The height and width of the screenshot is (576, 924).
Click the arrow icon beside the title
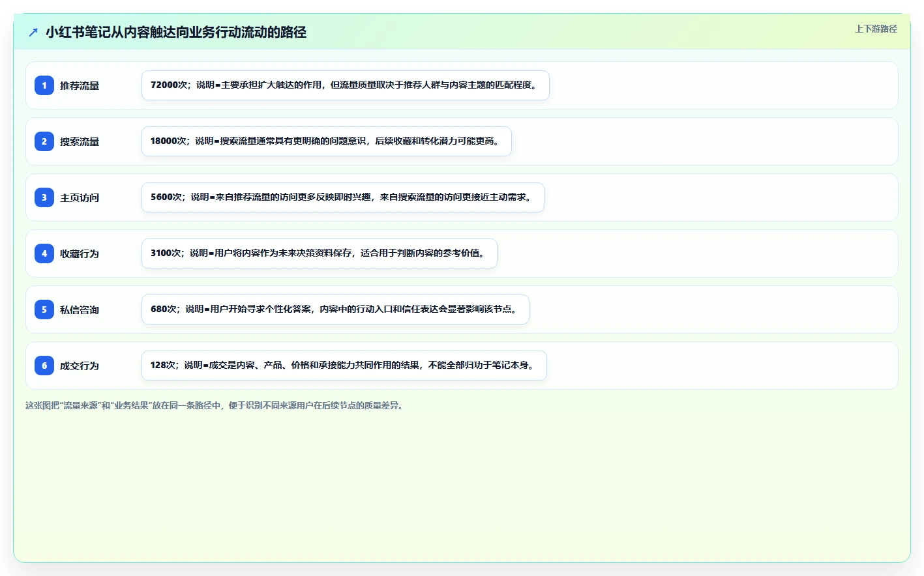click(x=33, y=32)
